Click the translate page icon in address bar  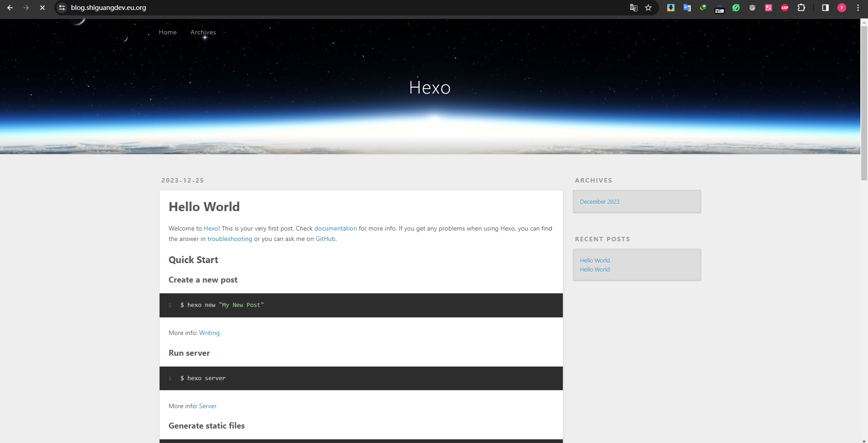[634, 8]
